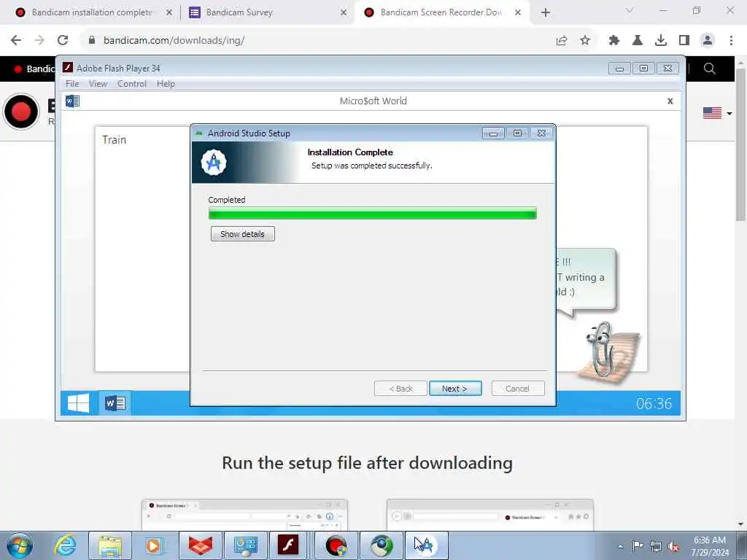The height and width of the screenshot is (560, 747).
Task: Click the Show details button
Action: pyautogui.click(x=242, y=234)
